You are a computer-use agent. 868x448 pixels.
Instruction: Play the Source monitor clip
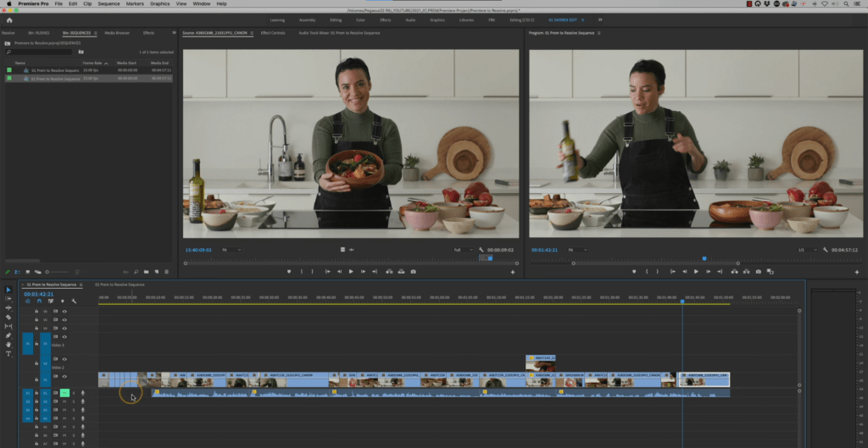click(x=351, y=272)
